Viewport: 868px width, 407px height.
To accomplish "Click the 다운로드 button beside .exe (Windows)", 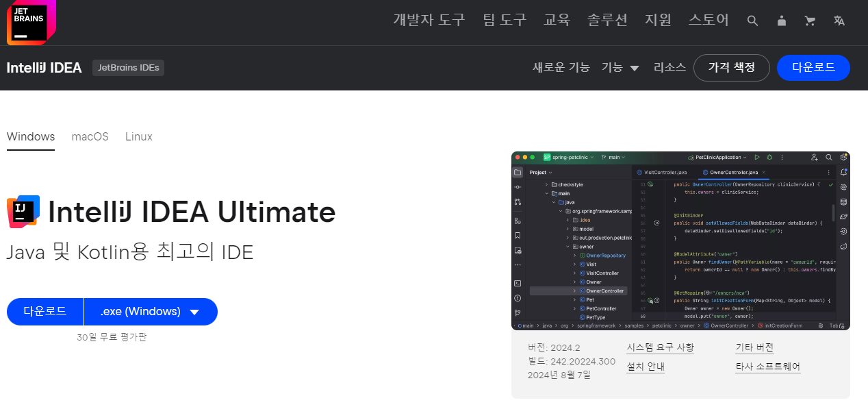I will click(x=45, y=312).
